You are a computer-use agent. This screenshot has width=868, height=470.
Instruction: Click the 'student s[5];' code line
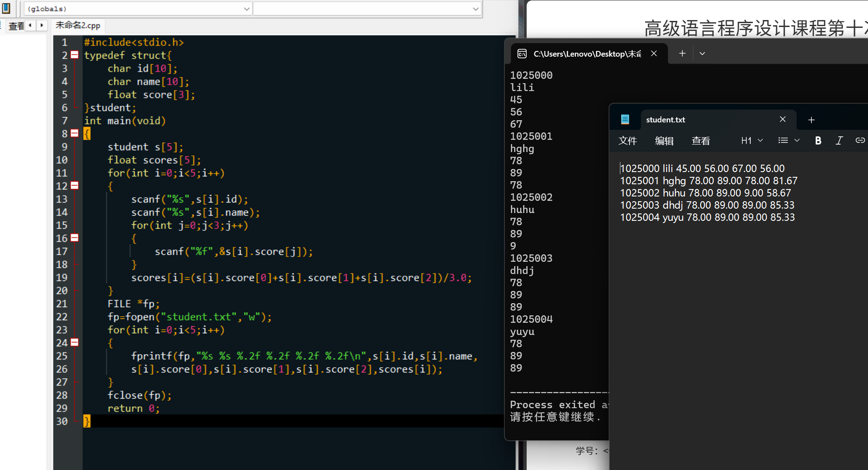146,147
